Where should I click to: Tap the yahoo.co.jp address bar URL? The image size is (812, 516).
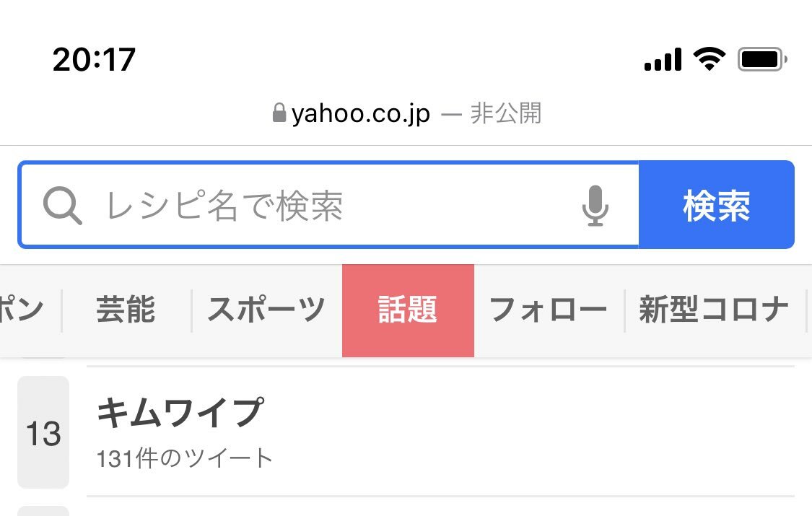coord(360,114)
